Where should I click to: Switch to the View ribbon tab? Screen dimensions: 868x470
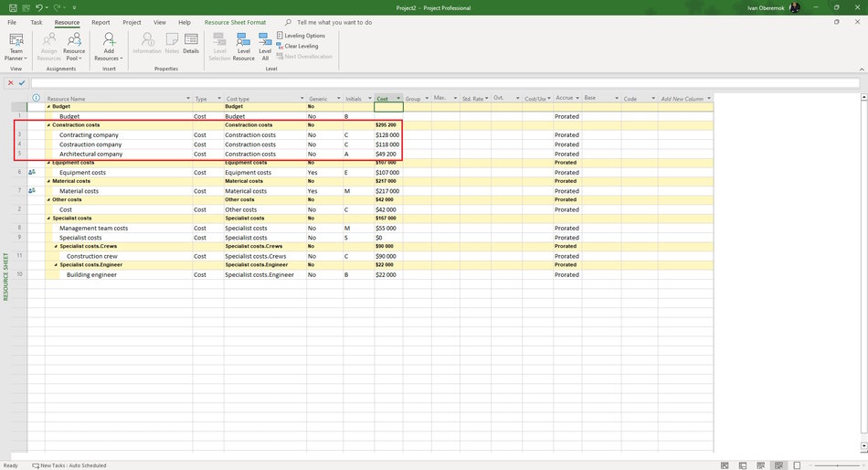[x=159, y=22]
